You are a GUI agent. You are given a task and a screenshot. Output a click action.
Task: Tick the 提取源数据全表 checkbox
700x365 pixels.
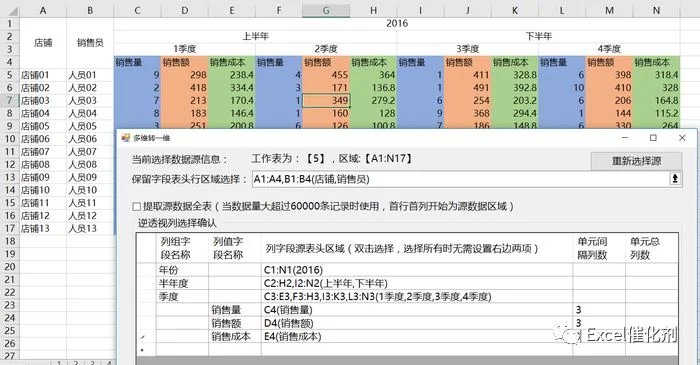pyautogui.click(x=137, y=206)
